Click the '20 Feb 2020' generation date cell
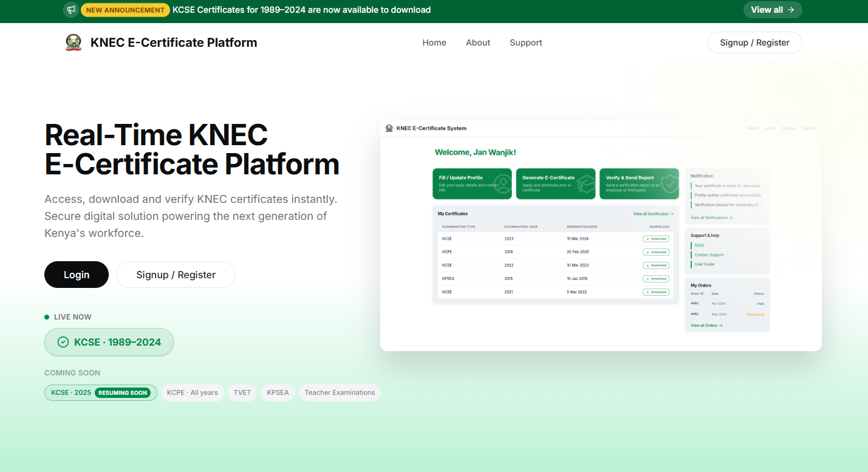This screenshot has height=472, width=868. coord(578,252)
